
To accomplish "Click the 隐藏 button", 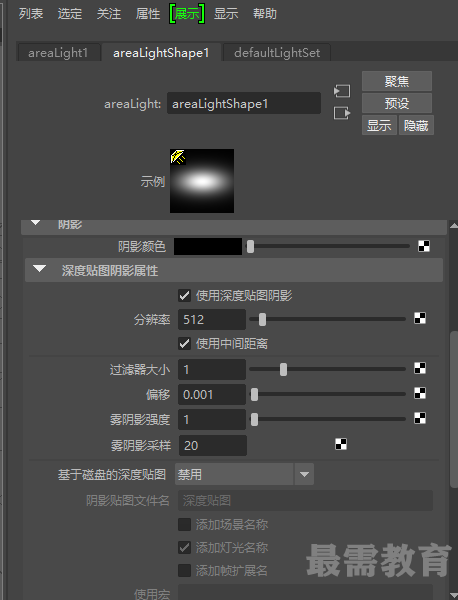I will point(416,125).
